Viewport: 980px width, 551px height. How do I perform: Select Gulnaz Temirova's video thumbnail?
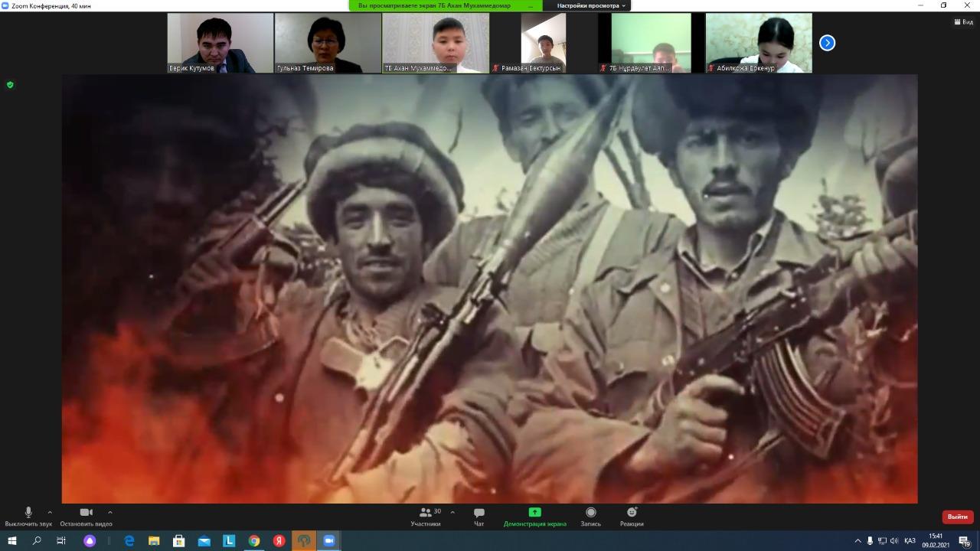click(x=328, y=43)
